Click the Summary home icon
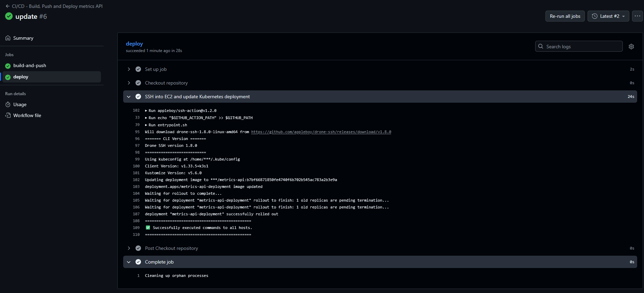This screenshot has width=644, height=293. (8, 38)
